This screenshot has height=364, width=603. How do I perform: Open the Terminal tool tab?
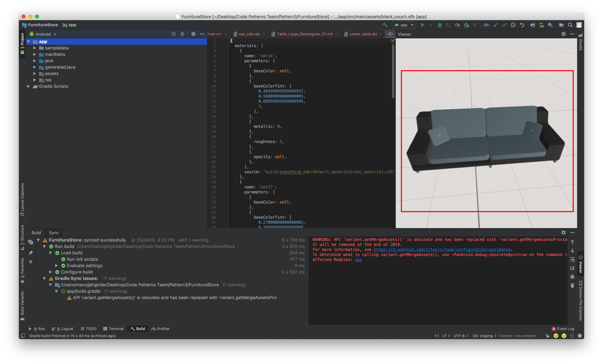coord(114,329)
